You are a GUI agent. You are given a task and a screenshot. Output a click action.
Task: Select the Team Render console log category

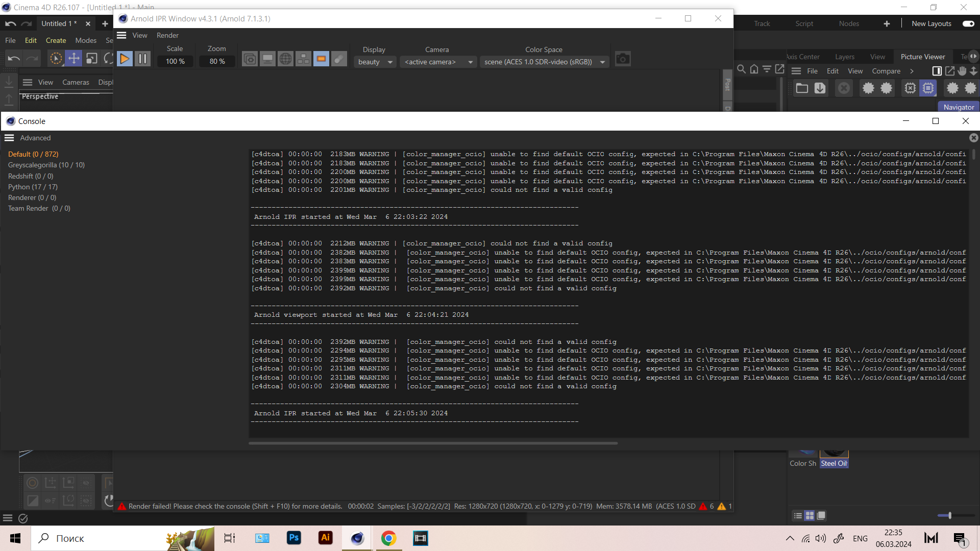click(39, 208)
